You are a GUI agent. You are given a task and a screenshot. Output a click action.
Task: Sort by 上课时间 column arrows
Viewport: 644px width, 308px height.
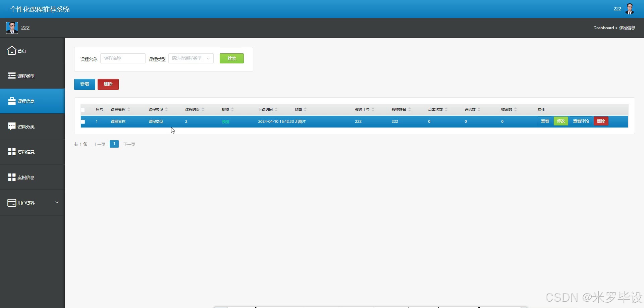[276, 109]
